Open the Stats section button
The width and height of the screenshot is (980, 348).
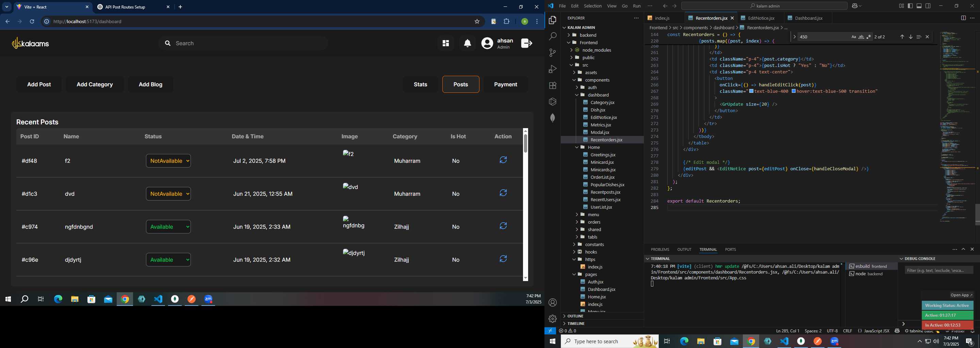click(420, 84)
